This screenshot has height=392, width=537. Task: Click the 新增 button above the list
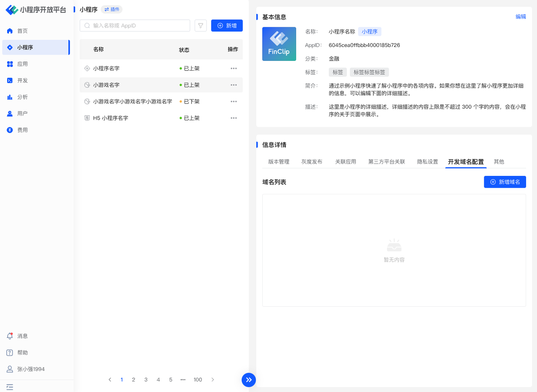pos(227,26)
